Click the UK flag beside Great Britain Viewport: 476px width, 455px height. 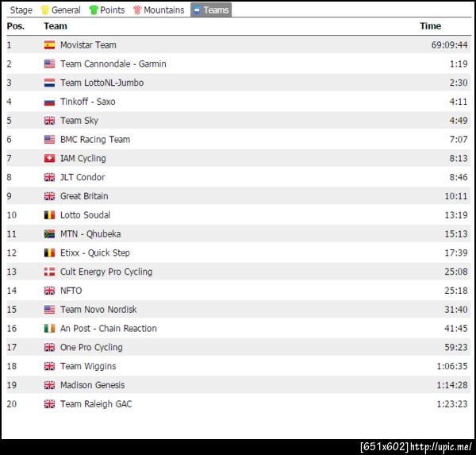[x=49, y=196]
